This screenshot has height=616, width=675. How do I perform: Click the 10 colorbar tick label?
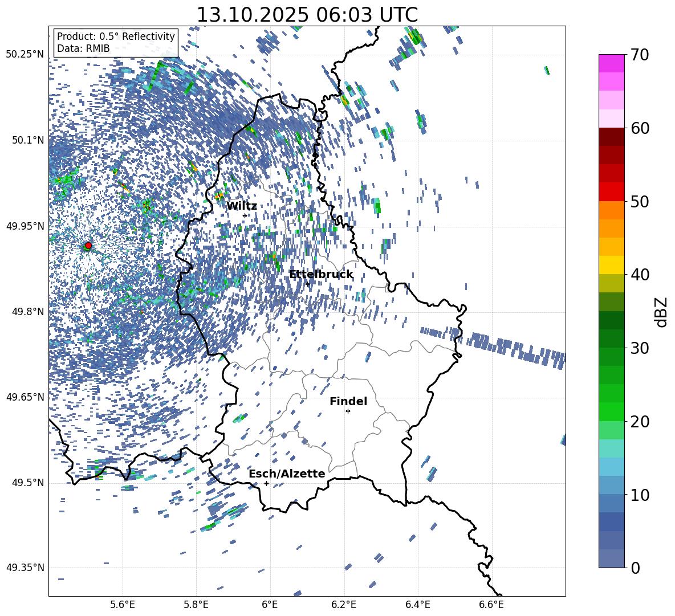click(640, 495)
